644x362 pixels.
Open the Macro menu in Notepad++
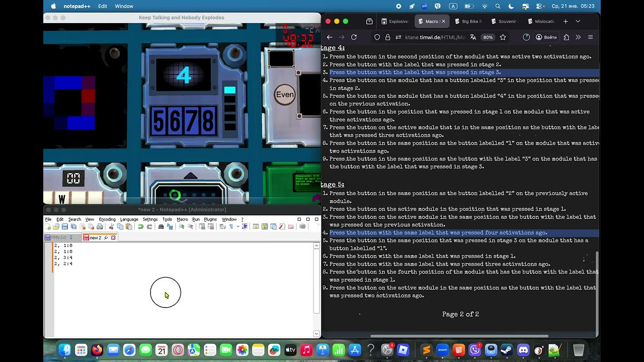(182, 219)
